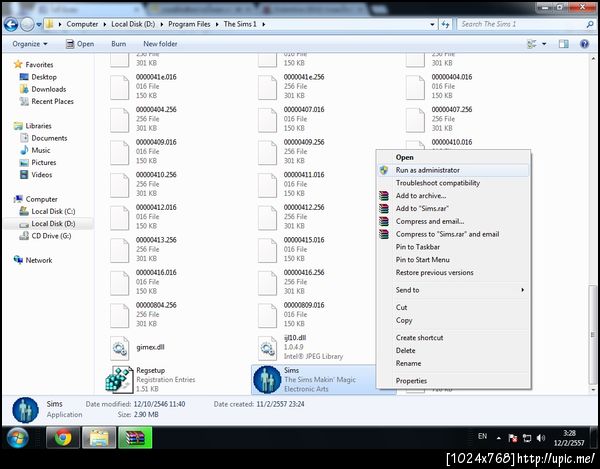
Task: Select Computer in navigation pane
Action: point(36,199)
